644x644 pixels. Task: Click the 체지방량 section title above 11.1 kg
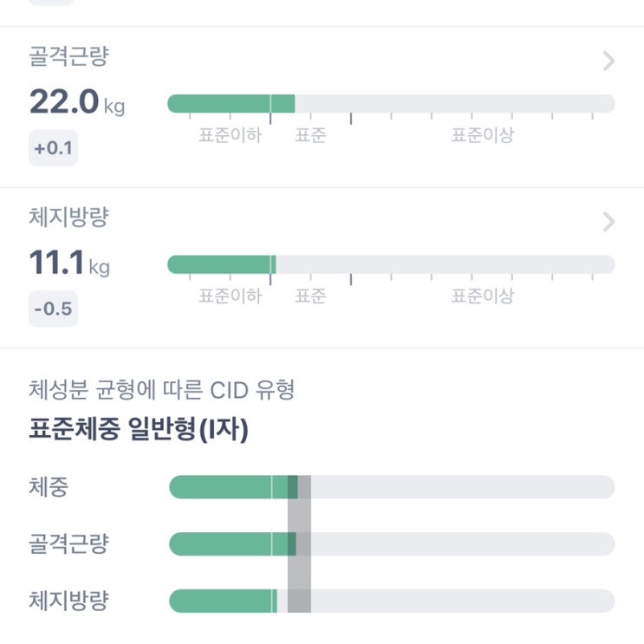tap(68, 217)
